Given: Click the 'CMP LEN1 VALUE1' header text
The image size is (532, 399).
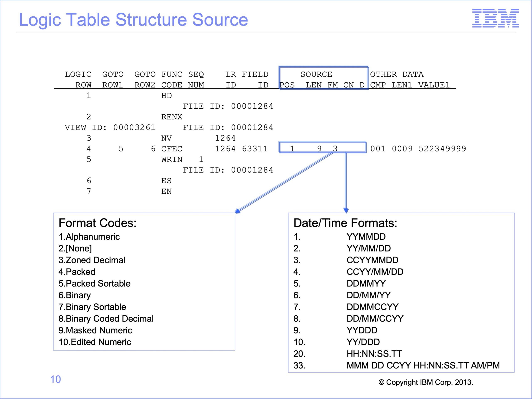Looking at the screenshot, I should pos(410,85).
